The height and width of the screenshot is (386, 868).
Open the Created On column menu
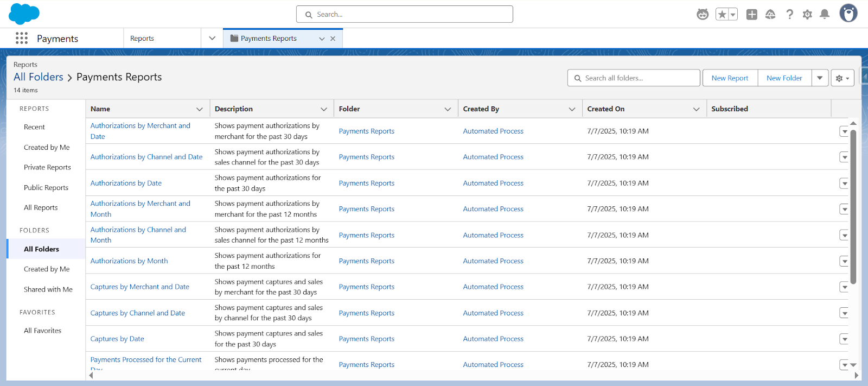tap(696, 109)
